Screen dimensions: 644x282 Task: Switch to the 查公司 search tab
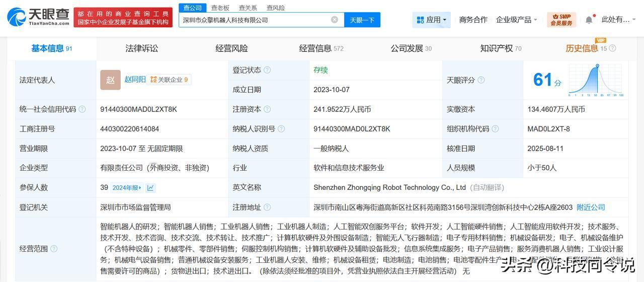pos(192,8)
